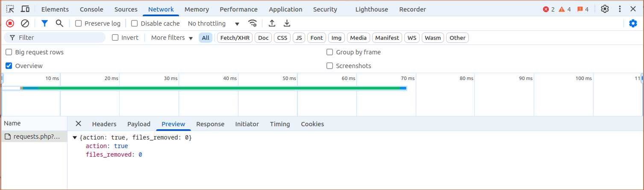Open network search with magnifier icon
Viewport: 644px width, 190px height.
click(x=59, y=24)
